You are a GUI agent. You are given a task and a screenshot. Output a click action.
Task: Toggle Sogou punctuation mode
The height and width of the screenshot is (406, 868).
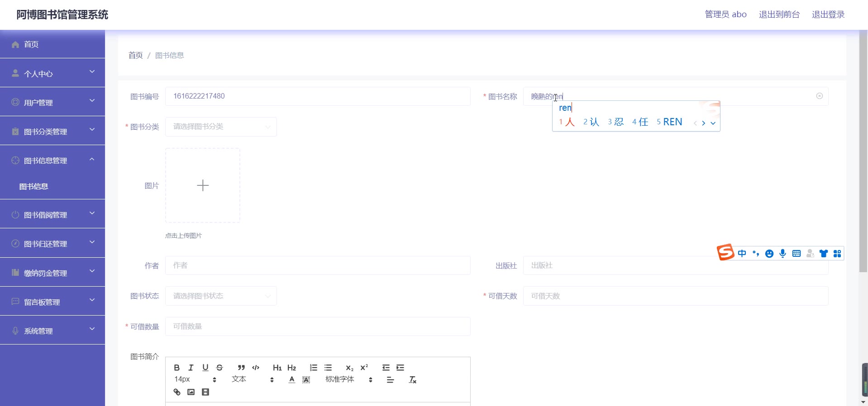[756, 254]
